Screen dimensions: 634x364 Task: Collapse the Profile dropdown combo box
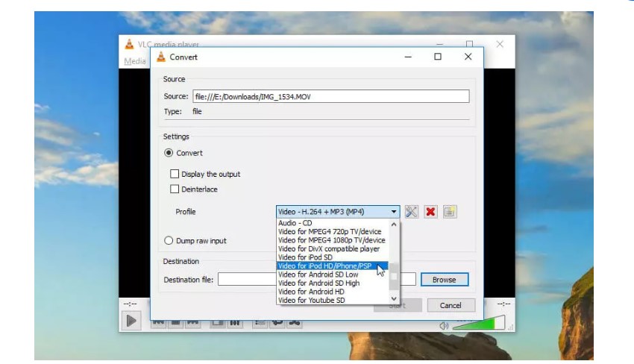[x=338, y=212]
